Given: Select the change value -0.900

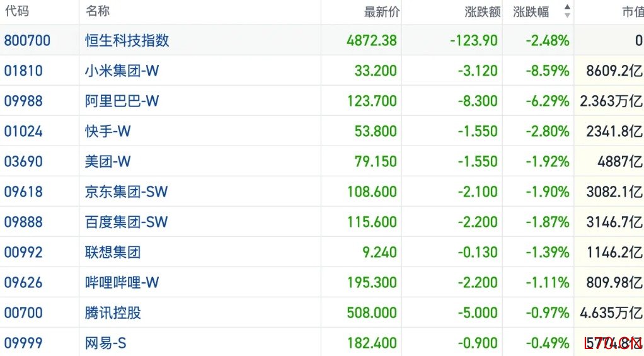Looking at the screenshot, I should 478,343.
